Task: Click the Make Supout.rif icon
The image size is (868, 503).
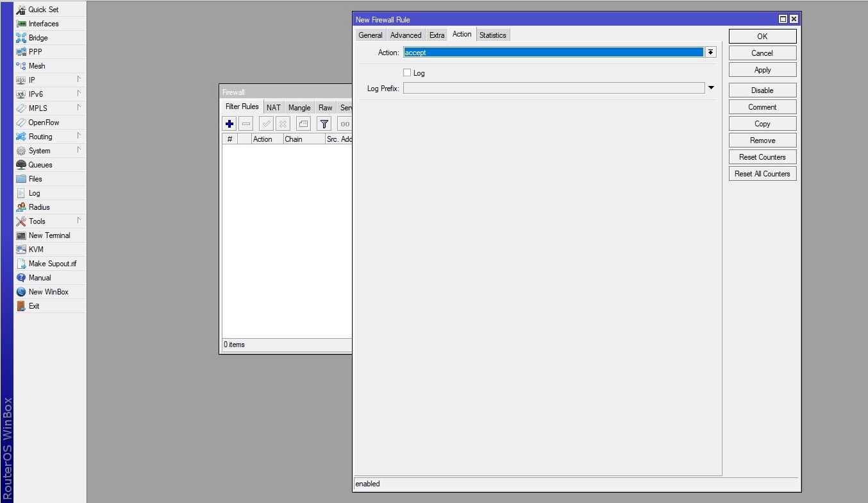Action: 21,264
